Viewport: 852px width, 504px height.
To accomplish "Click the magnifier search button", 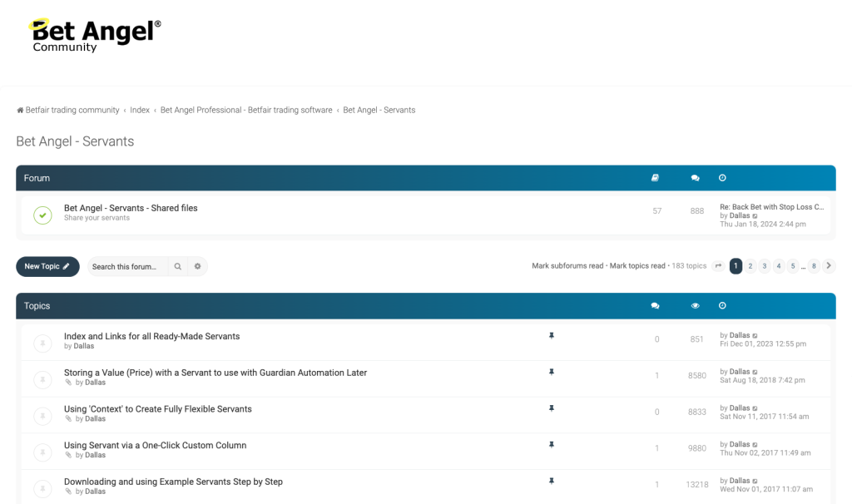I will click(x=178, y=267).
